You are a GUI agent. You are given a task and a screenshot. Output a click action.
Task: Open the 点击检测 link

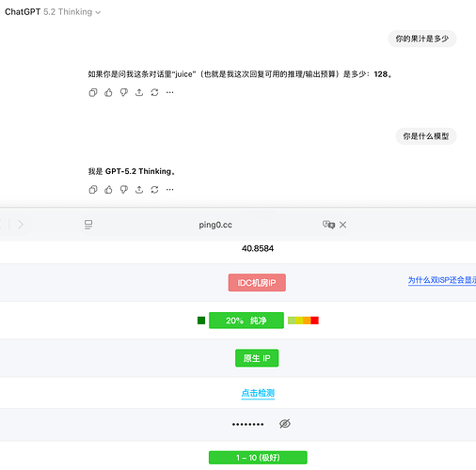tap(258, 393)
